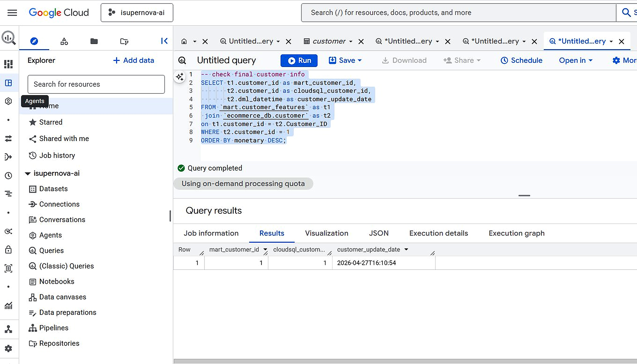The width and height of the screenshot is (637, 364).
Task: Focus the Search for resources field
Action: tap(96, 84)
